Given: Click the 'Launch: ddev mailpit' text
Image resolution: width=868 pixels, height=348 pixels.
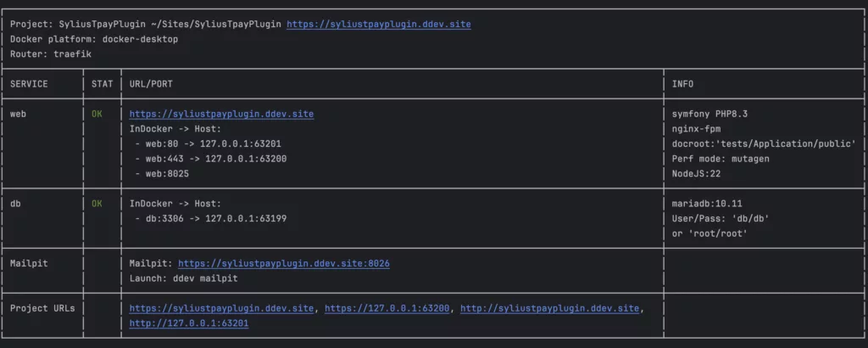Looking at the screenshot, I should point(183,278).
